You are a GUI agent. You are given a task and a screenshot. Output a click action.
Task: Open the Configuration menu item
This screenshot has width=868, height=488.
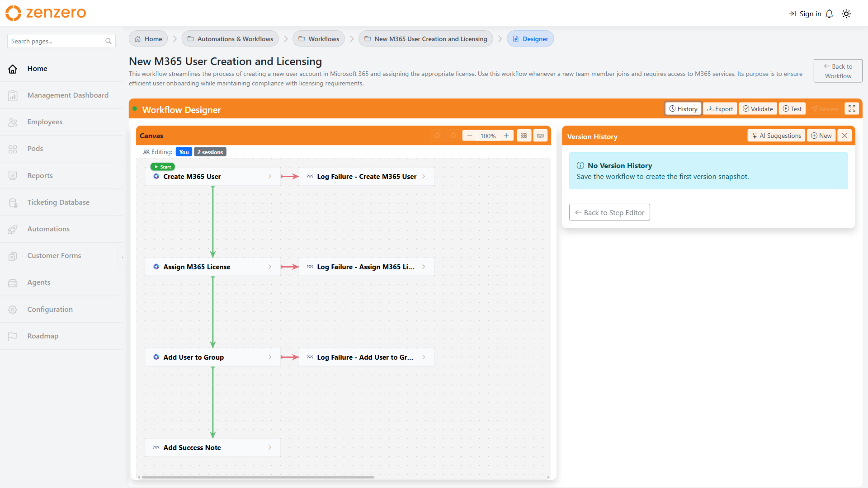61,310
